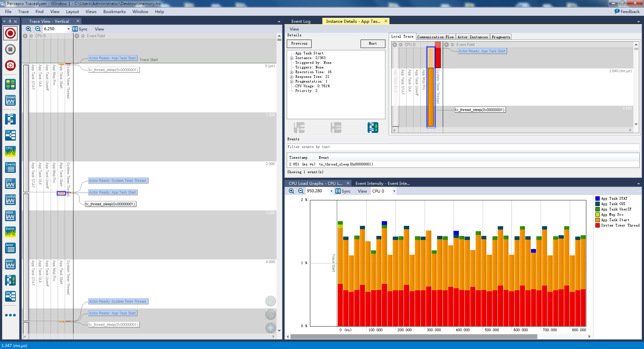The height and width of the screenshot is (349, 644).
Task: Click the CPU Load Graph horizontal scrollbar
Action: tap(414, 337)
